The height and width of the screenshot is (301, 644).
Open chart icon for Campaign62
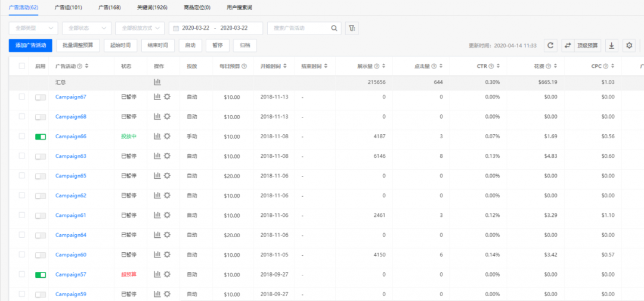[157, 195]
